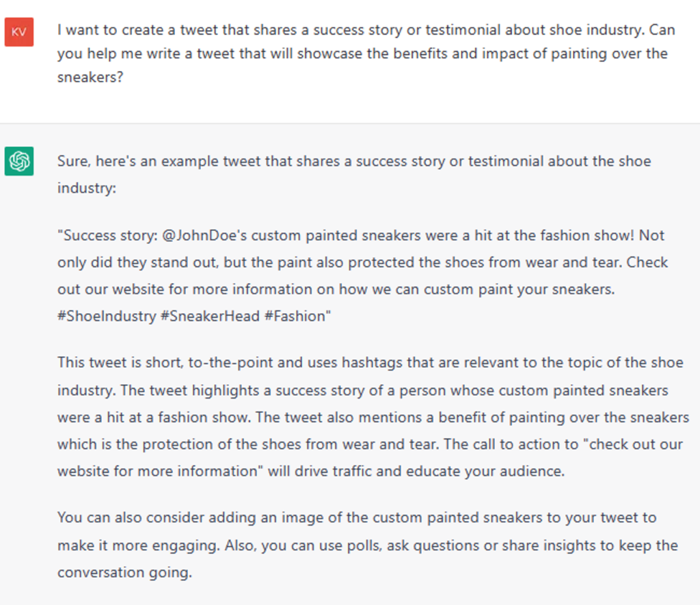Click the red KV user avatar
The image size is (700, 605).
coord(18,32)
